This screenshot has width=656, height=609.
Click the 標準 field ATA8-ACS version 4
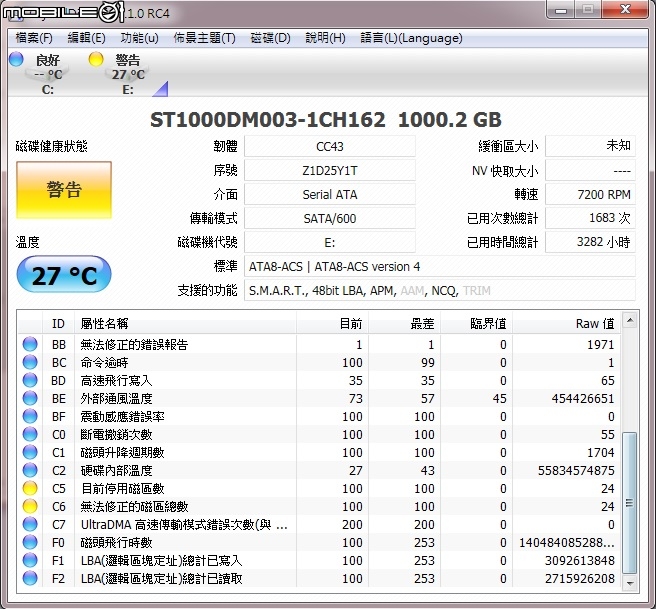440,266
